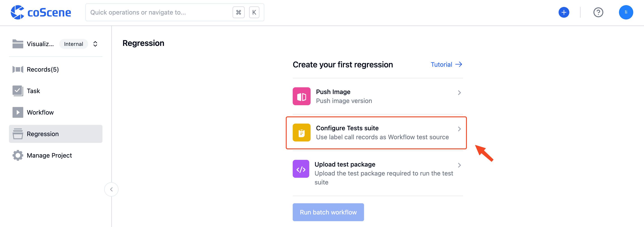Click the project folder icon
Viewport: 644px width, 227px height.
click(x=18, y=44)
